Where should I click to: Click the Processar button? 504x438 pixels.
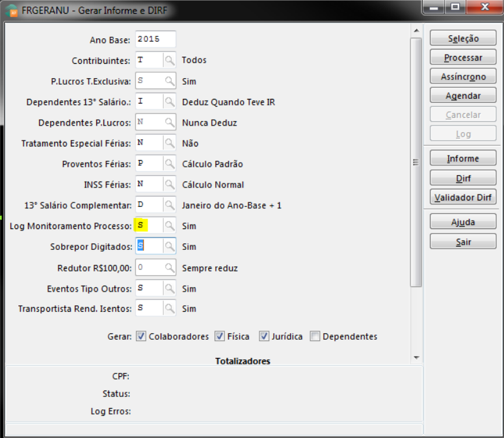(x=463, y=58)
